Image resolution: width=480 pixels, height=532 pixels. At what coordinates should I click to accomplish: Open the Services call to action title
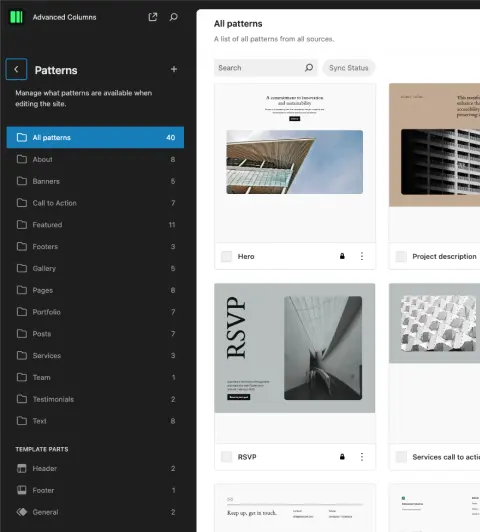point(446,457)
